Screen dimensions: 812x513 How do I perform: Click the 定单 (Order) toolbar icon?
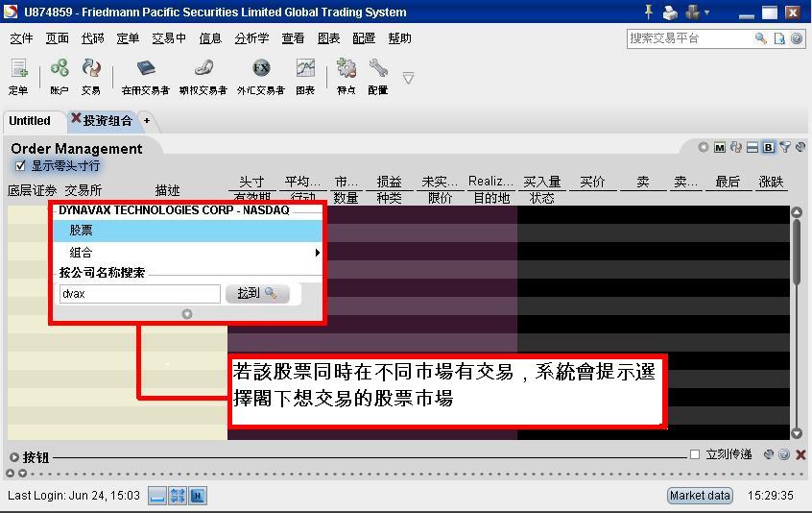[18, 70]
